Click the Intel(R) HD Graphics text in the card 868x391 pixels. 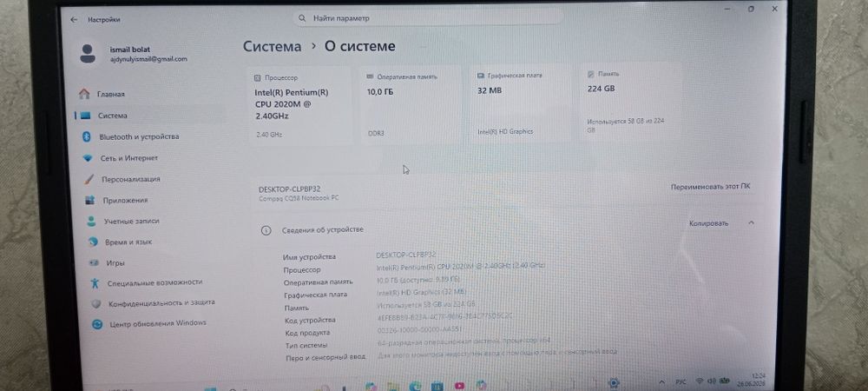point(505,132)
